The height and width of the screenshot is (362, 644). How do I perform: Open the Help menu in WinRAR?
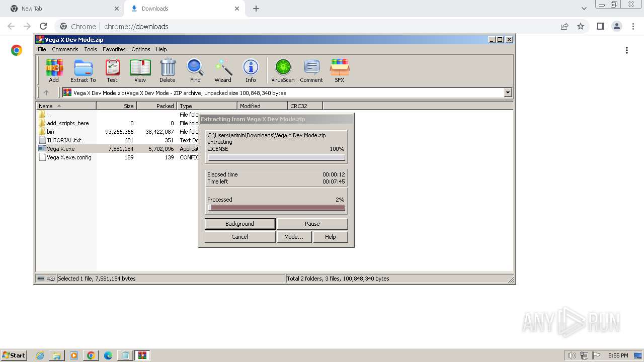point(161,49)
